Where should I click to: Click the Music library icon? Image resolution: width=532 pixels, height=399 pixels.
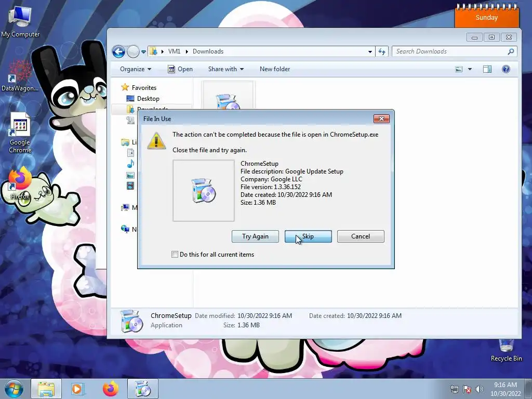pos(130,164)
